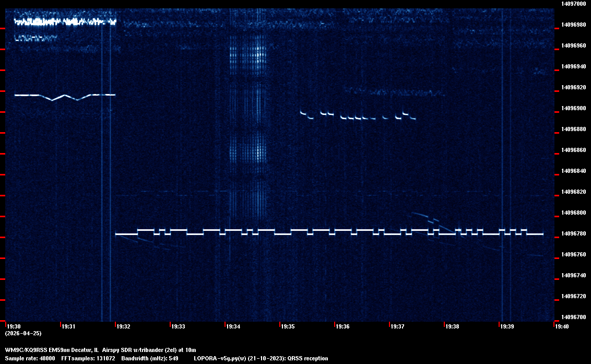Click the long square-wave FSK trace near 14096780
Screen dimensions: 591x364
(329, 232)
